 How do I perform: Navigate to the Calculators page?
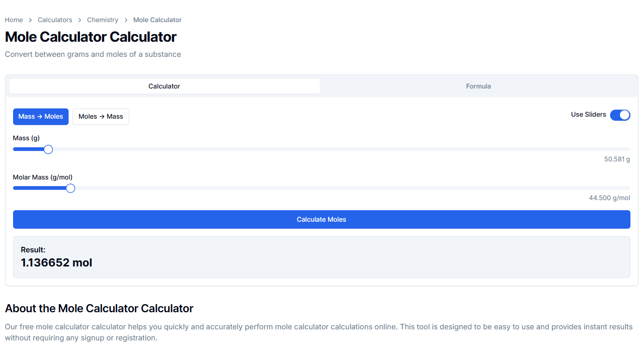(x=55, y=20)
